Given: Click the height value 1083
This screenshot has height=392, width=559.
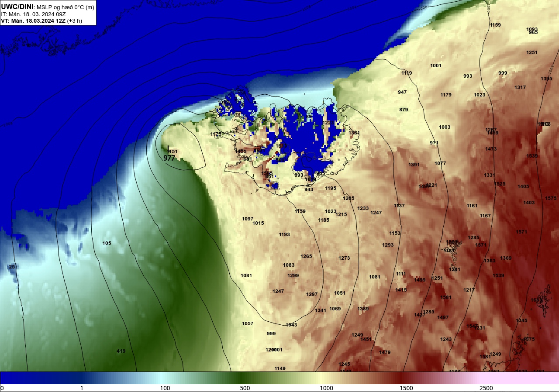Looking at the screenshot, I should pyautogui.click(x=289, y=265).
